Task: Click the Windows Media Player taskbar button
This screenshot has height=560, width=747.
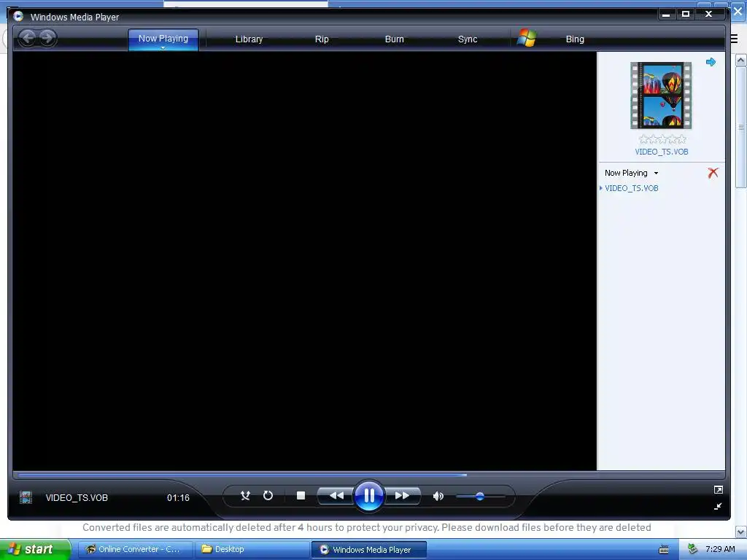Action: click(x=368, y=550)
